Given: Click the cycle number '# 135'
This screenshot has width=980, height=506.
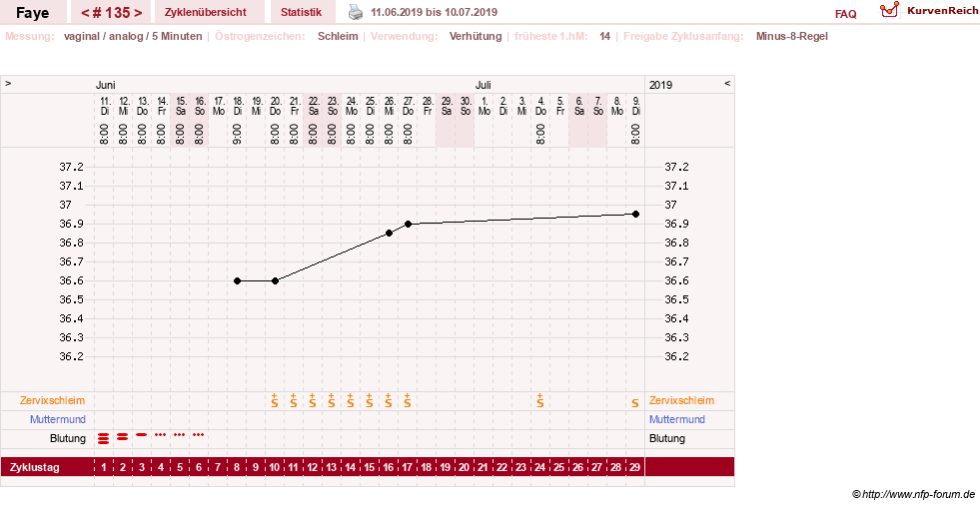Looking at the screenshot, I should (111, 13).
